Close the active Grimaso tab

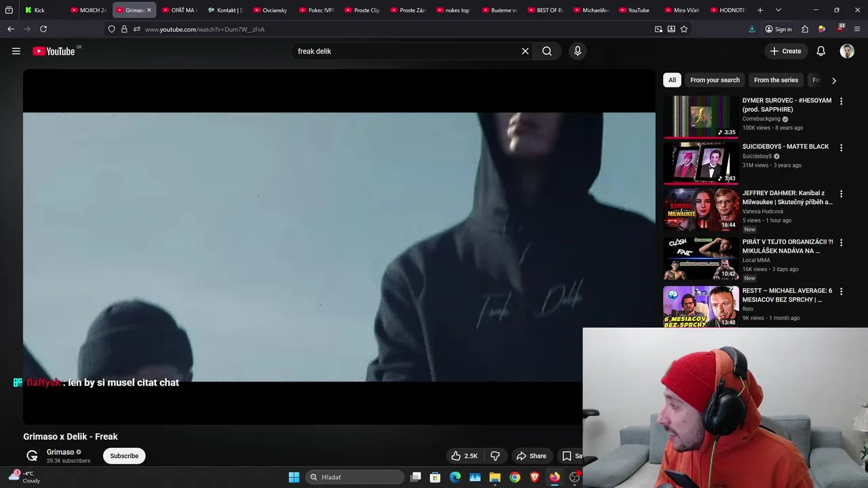tap(149, 10)
